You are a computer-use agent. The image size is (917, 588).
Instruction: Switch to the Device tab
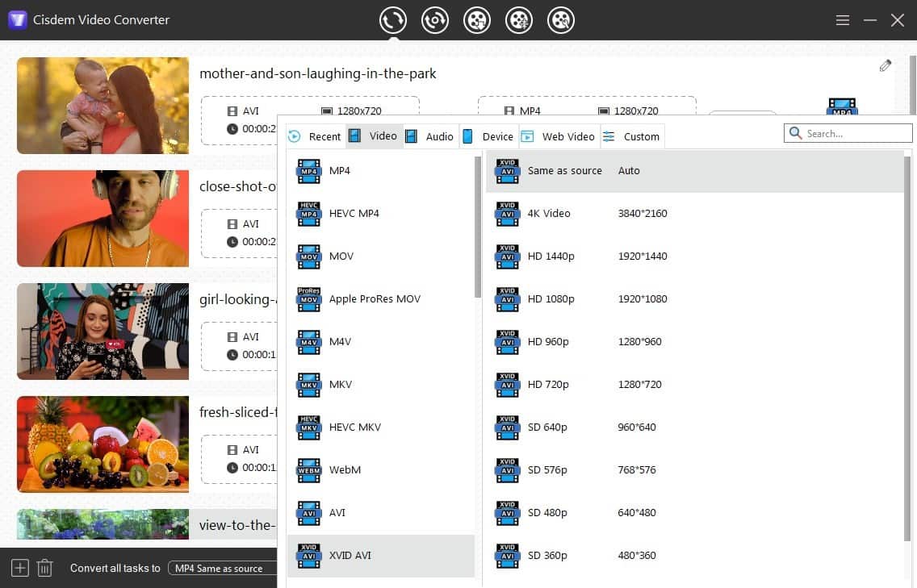pos(488,136)
